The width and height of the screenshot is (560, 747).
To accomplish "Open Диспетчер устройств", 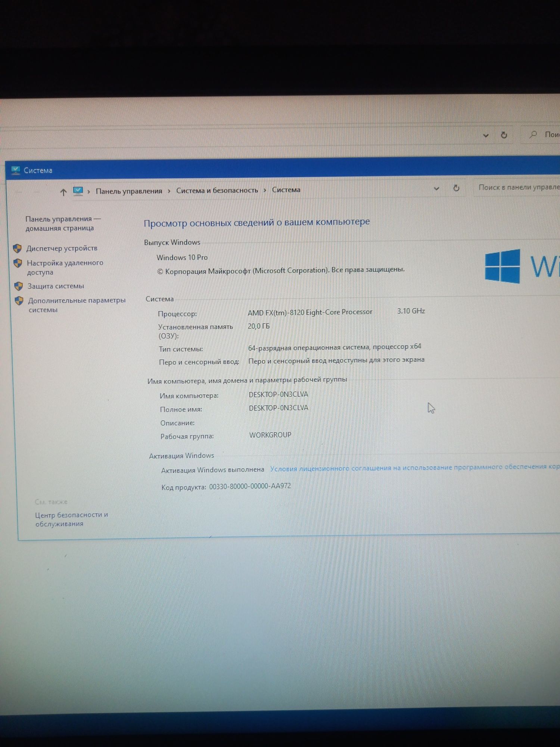I will click(x=62, y=248).
